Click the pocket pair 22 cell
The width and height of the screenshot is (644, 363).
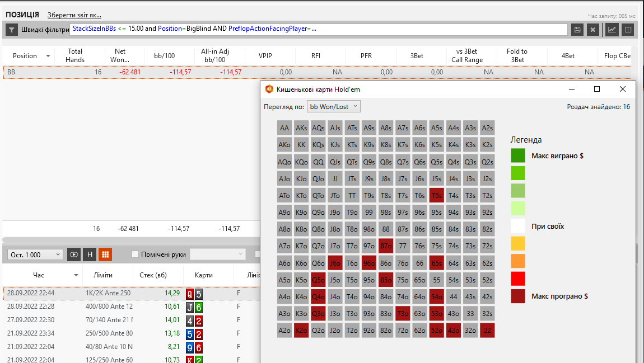pos(487,330)
